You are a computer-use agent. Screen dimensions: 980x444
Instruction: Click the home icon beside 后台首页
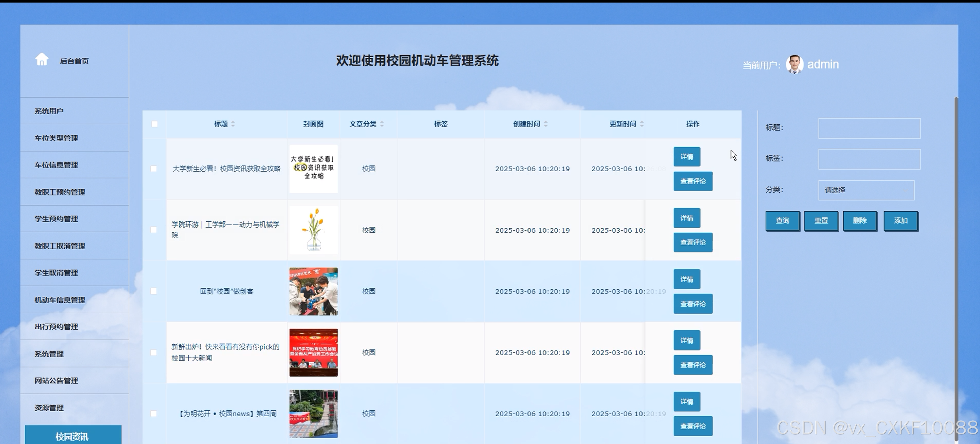pyautogui.click(x=42, y=60)
